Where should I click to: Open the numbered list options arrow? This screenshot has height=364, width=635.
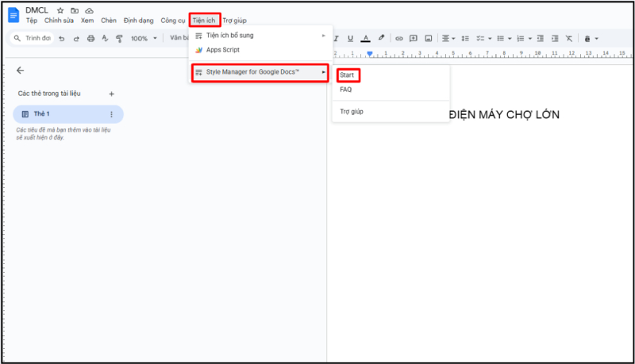tap(530, 39)
